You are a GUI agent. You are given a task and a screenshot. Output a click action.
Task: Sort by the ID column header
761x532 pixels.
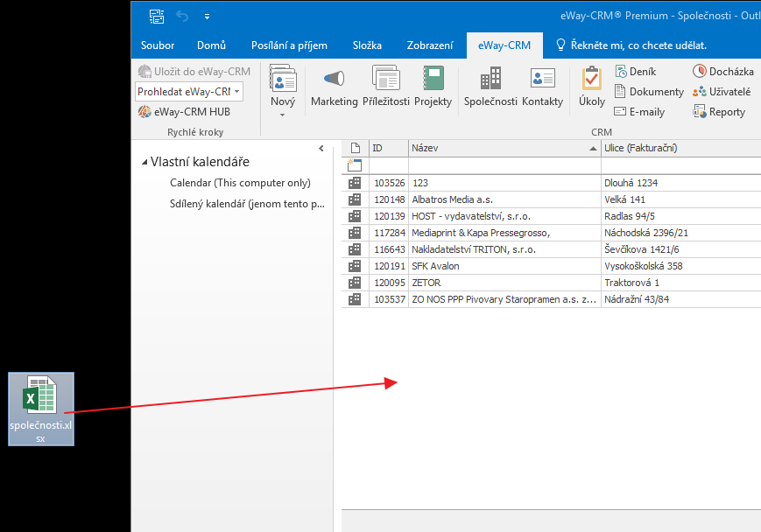[389, 148]
